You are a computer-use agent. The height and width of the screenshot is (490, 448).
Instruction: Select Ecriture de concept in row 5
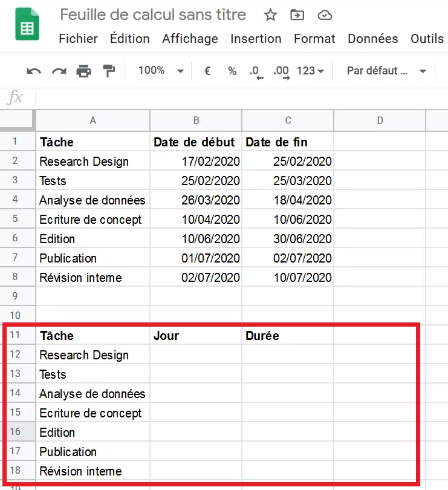pos(93,219)
